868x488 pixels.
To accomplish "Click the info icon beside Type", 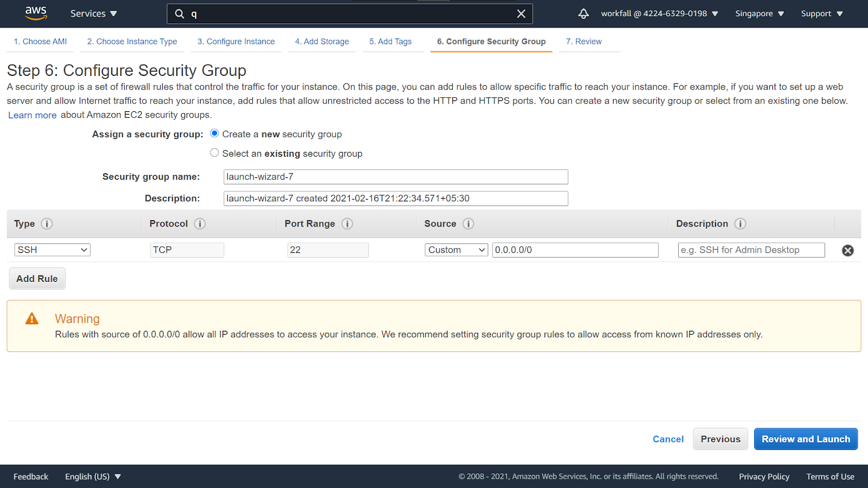I will (x=47, y=223).
